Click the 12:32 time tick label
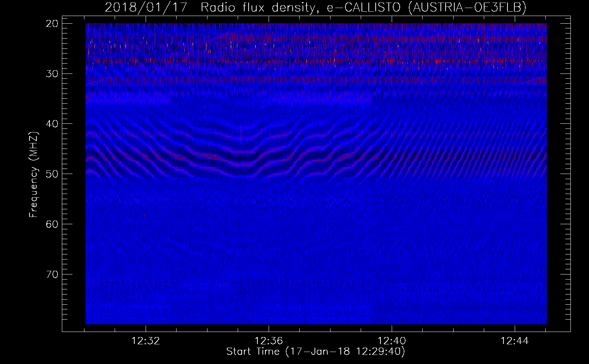Image resolution: width=589 pixels, height=364 pixels. pyautogui.click(x=146, y=341)
